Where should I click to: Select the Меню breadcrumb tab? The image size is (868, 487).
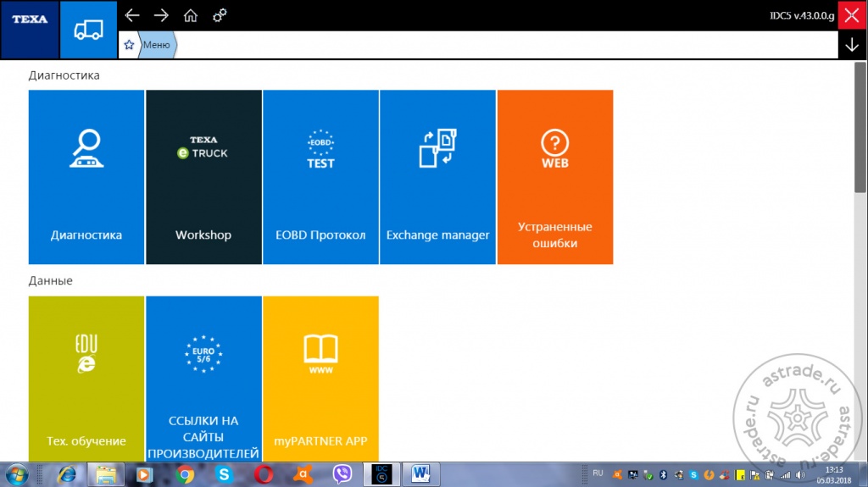click(x=157, y=45)
